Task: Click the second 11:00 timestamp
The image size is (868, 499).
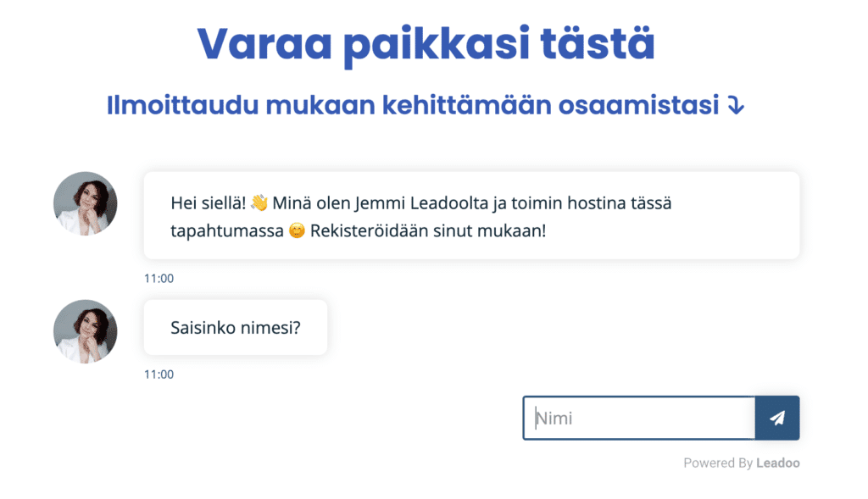Action: 159,374
